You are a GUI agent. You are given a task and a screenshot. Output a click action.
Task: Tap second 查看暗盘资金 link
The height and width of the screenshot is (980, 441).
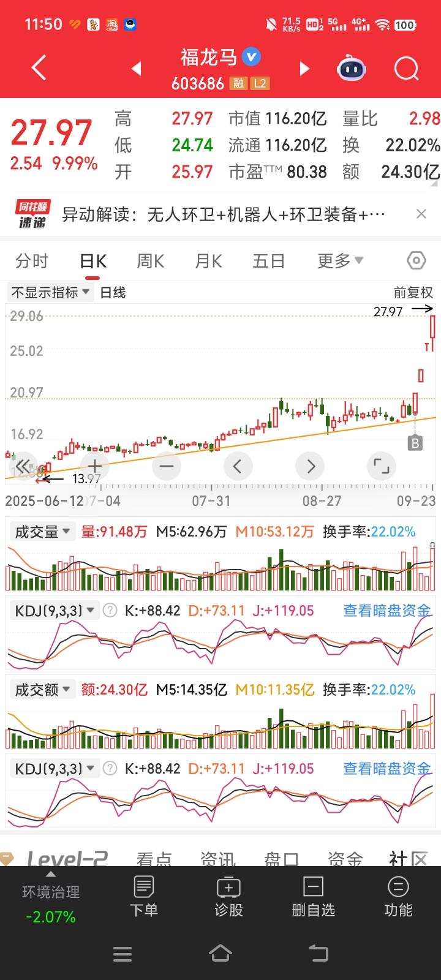387,769
